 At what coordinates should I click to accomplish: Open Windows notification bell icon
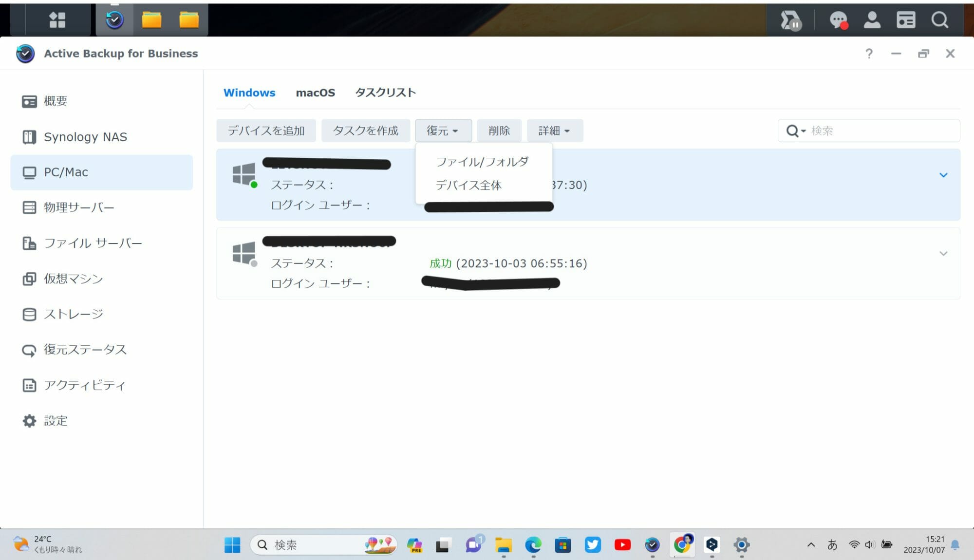(955, 545)
